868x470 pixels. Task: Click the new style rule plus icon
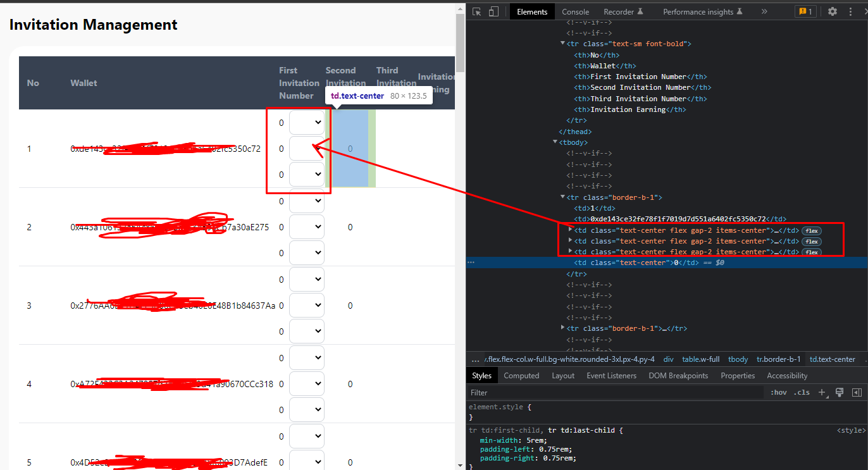[821, 392]
